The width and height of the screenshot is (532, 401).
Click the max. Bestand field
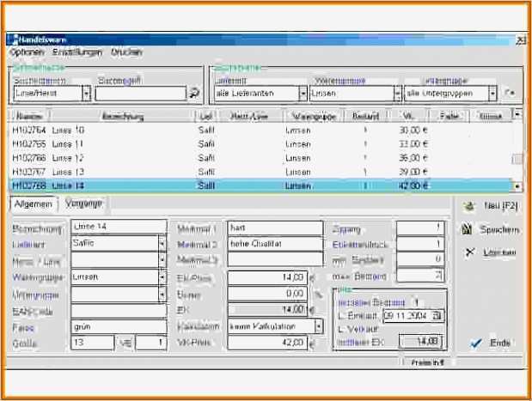[x=420, y=276]
